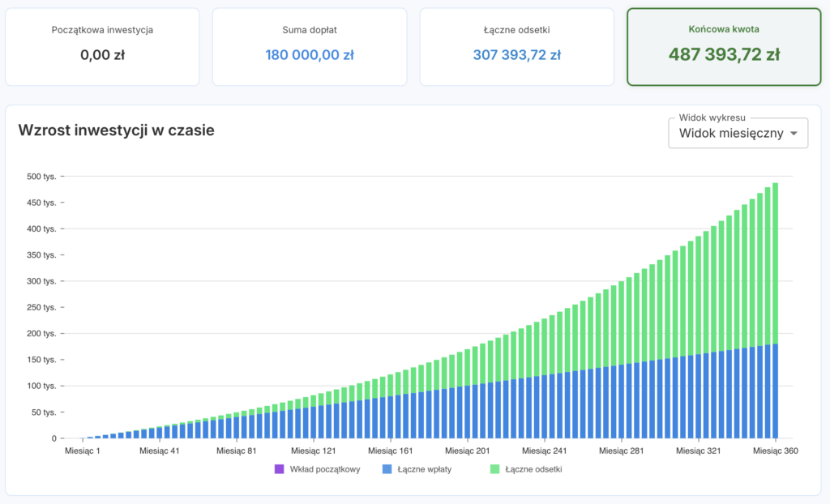Click the 487 393,72 zł final amount
Screen dimensions: 830x504
click(724, 54)
